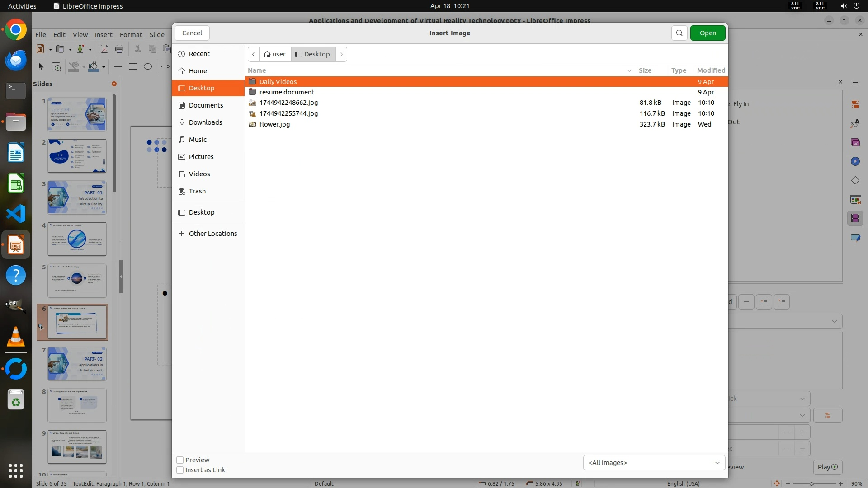The width and height of the screenshot is (868, 488).
Task: Enable the Preview checkbox
Action: click(180, 460)
